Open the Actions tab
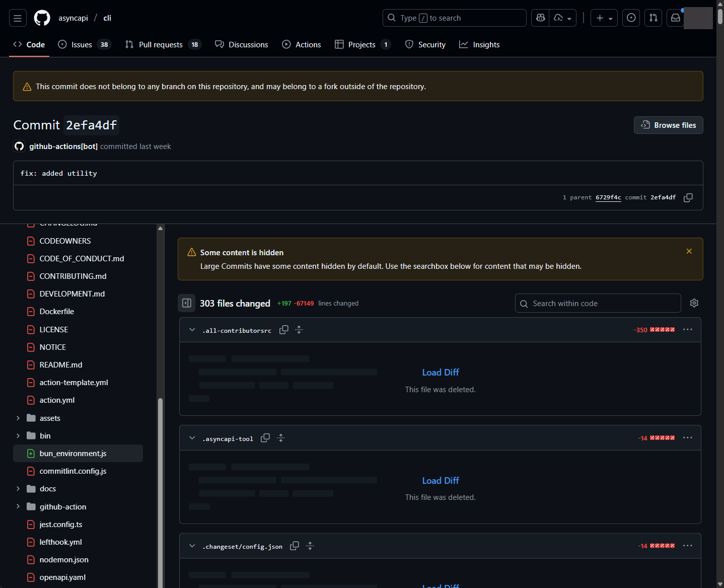Image resolution: width=724 pixels, height=588 pixels. click(x=302, y=45)
